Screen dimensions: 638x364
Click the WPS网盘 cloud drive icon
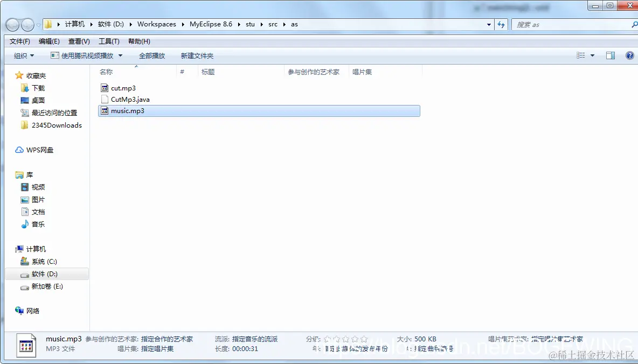tap(19, 150)
